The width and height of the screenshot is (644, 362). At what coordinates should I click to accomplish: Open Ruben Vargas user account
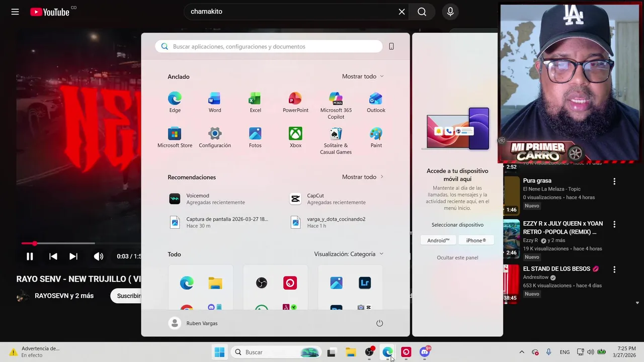click(194, 323)
